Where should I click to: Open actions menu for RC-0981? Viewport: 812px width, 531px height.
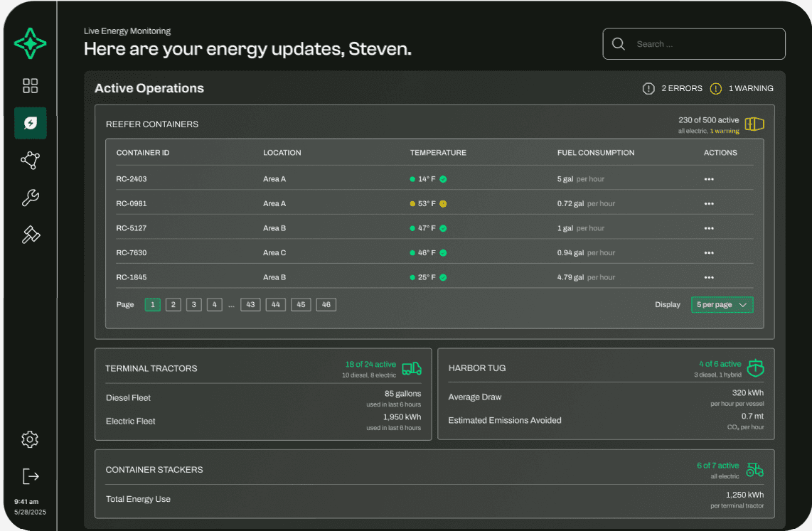pyautogui.click(x=709, y=204)
